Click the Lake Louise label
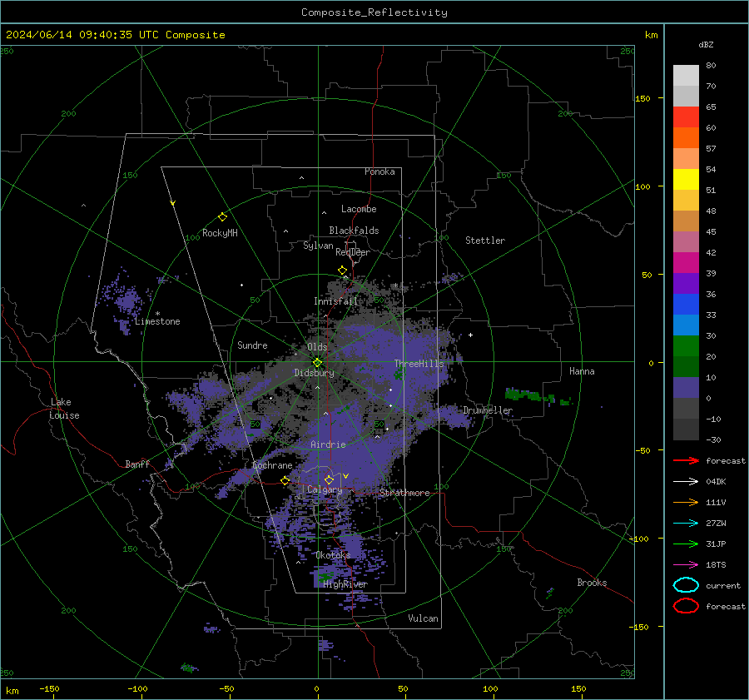The height and width of the screenshot is (700, 749). (65, 409)
